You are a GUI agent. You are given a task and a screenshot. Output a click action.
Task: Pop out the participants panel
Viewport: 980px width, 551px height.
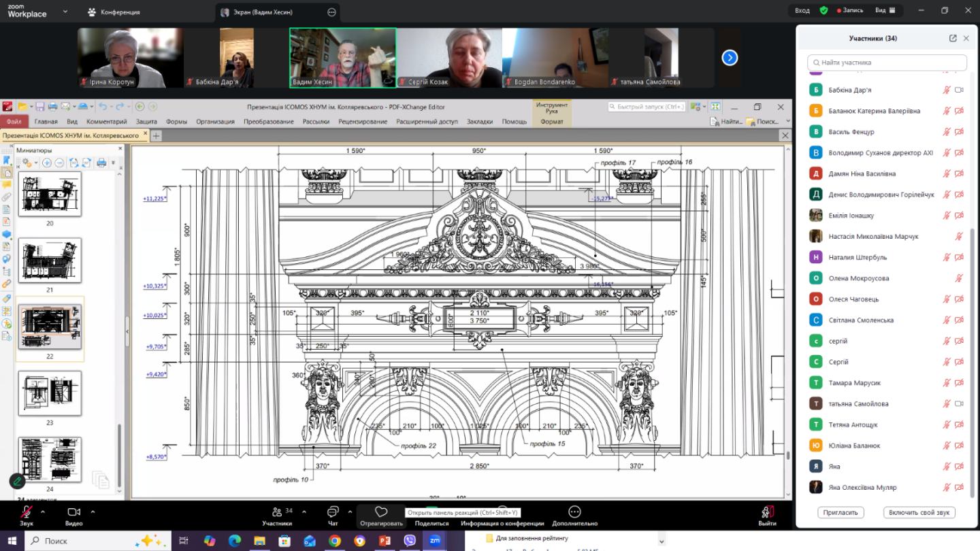tap(953, 39)
